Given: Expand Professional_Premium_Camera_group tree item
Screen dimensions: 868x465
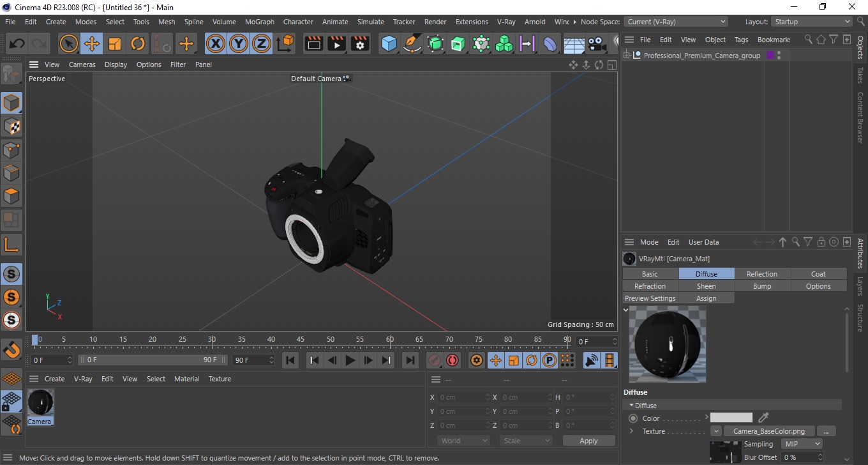Looking at the screenshot, I should 627,56.
